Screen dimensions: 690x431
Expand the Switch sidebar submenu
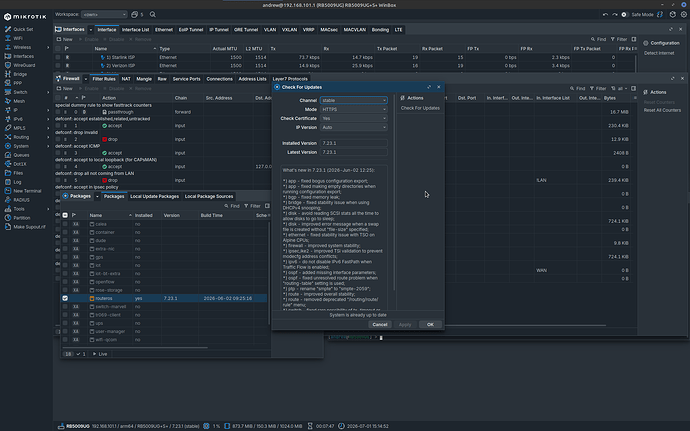coord(48,92)
